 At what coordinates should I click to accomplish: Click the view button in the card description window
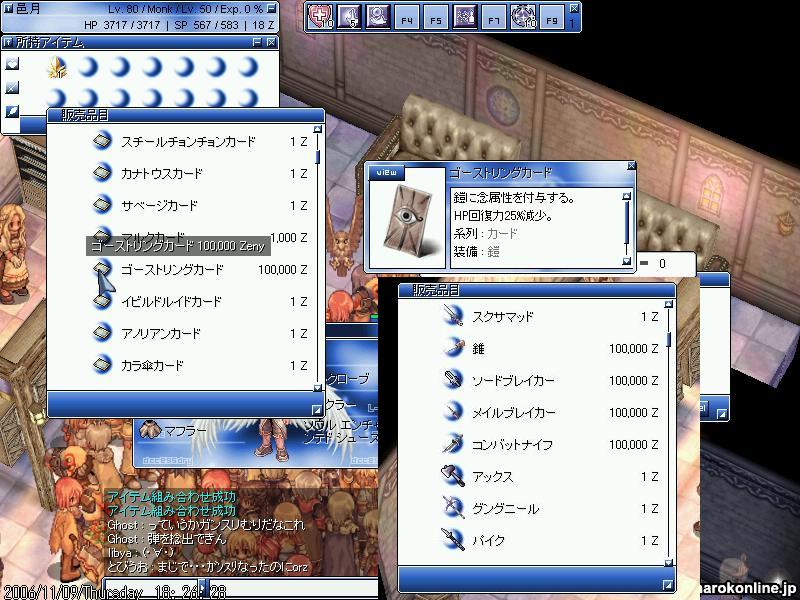coord(387,172)
